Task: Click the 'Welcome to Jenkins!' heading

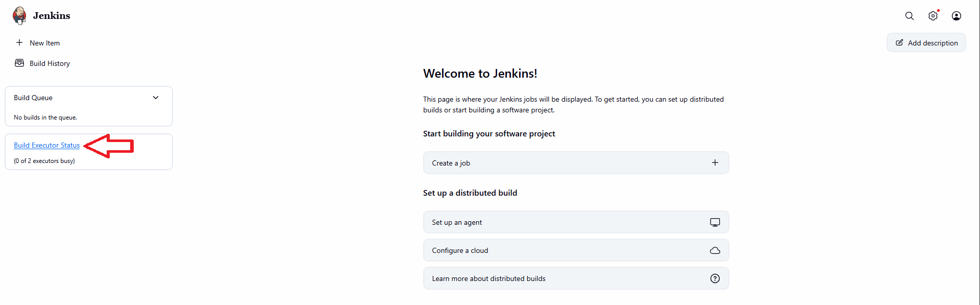Action: [x=480, y=74]
